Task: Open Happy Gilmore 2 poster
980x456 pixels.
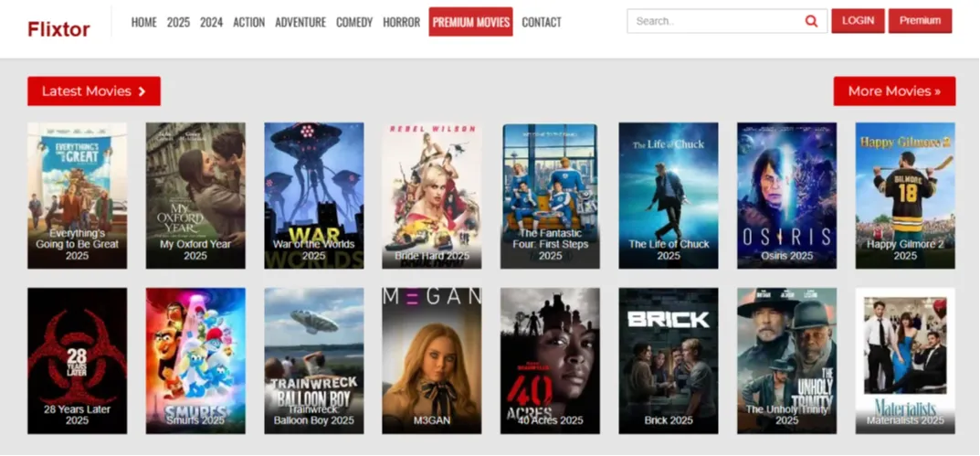Action: [x=905, y=196]
